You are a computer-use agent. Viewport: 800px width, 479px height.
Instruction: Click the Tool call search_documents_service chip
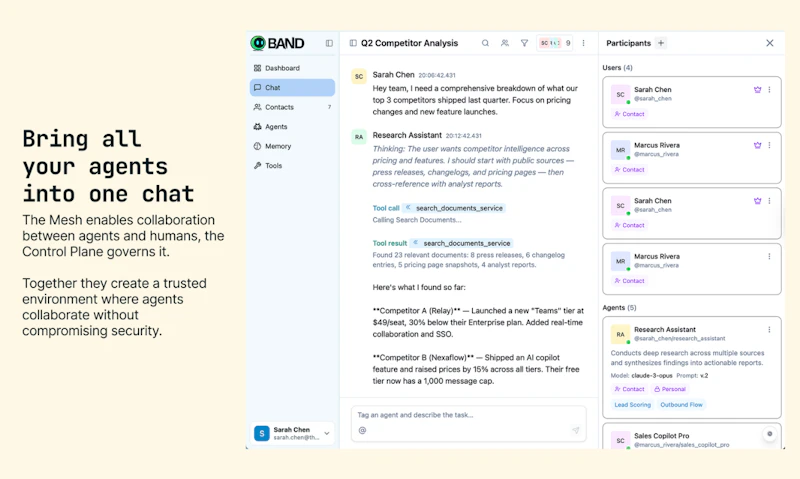click(x=454, y=208)
